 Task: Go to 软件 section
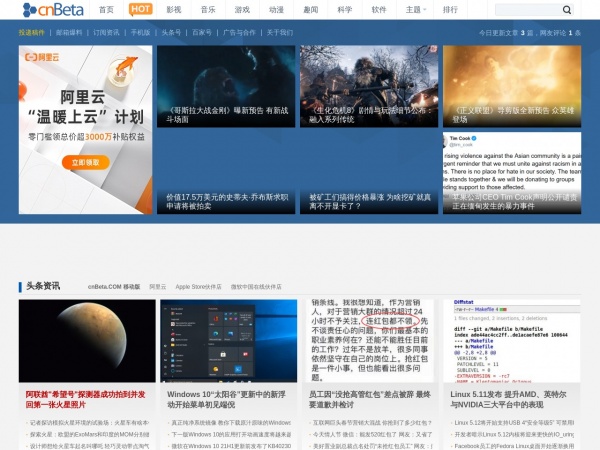point(379,10)
